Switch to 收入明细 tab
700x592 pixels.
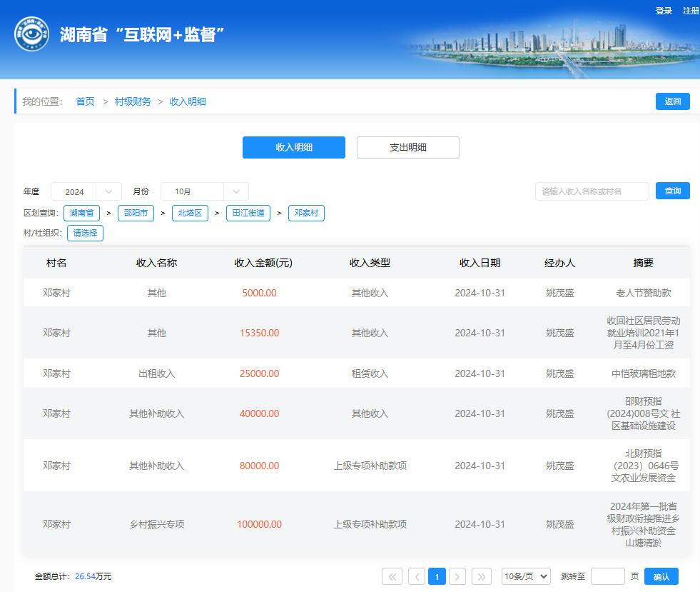[294, 147]
